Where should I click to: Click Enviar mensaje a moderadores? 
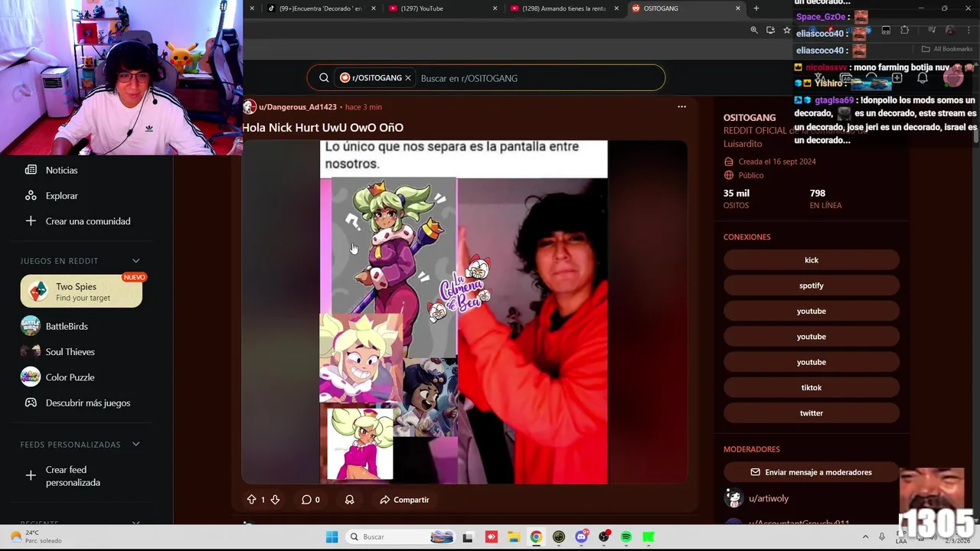(812, 472)
